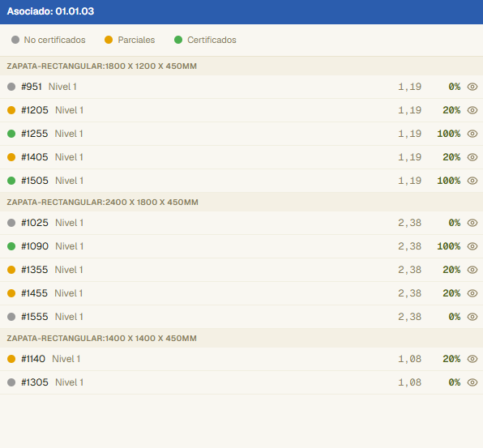The height and width of the screenshot is (448, 483).
Task: Click the orange status dot of #1405
Action: click(11, 157)
